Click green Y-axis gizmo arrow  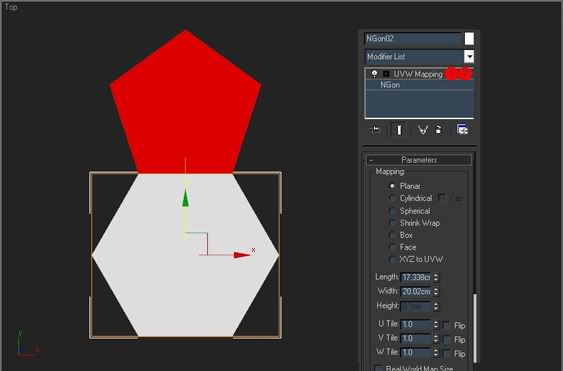tap(185, 199)
